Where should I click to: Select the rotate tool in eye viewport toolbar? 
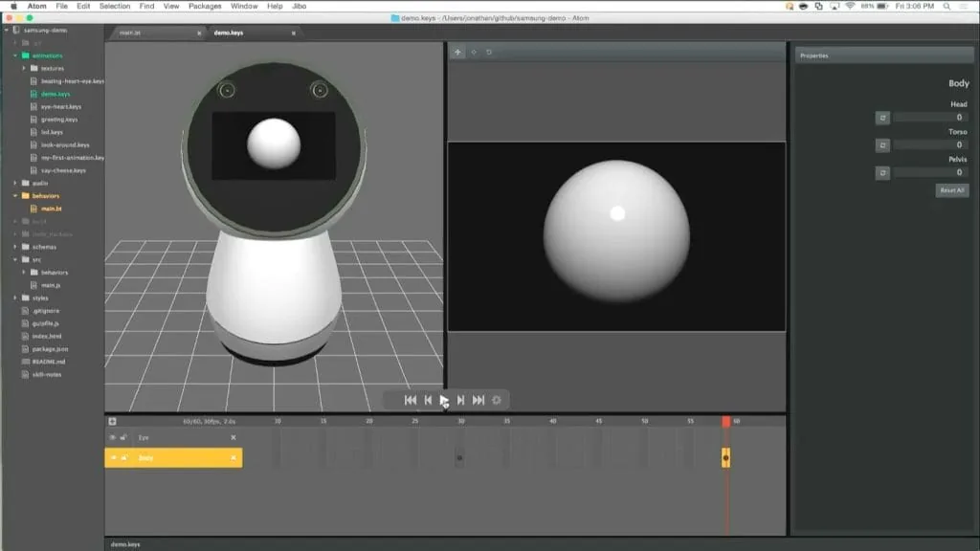489,53
